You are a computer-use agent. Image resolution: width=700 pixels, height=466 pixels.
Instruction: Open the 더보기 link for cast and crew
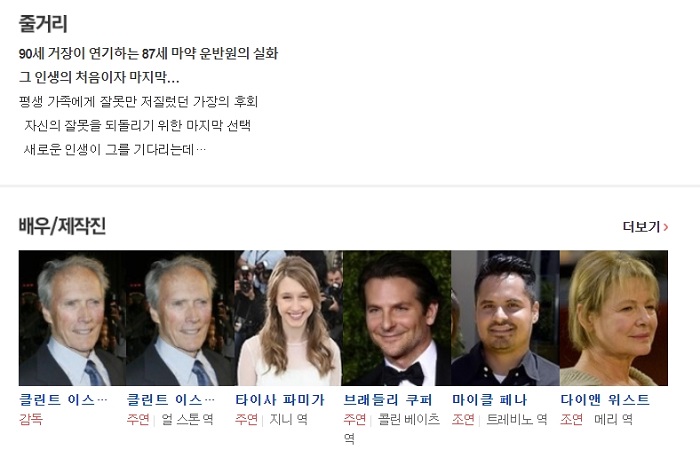click(x=645, y=227)
